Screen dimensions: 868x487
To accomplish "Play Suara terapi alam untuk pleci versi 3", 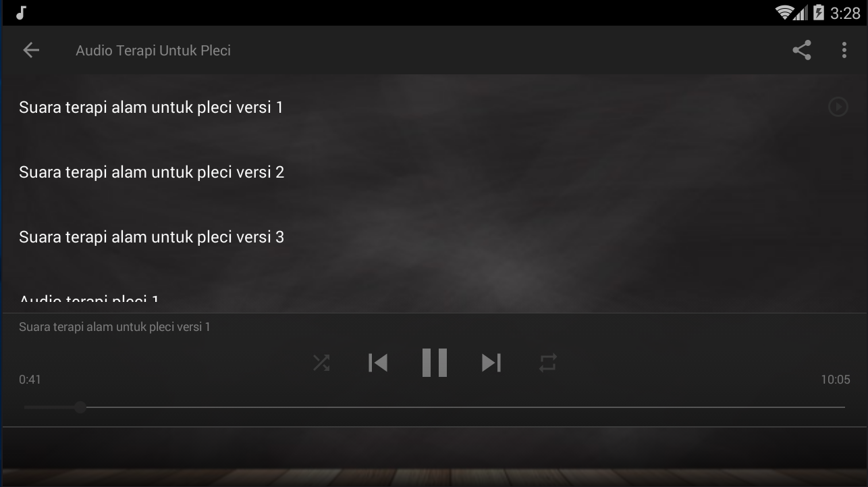I will tap(434, 236).
